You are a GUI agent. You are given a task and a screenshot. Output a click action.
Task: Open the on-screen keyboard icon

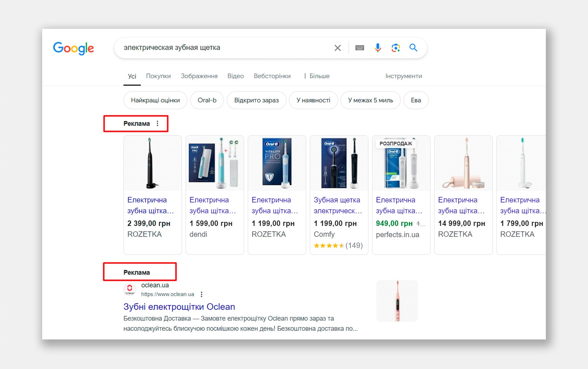tap(360, 48)
